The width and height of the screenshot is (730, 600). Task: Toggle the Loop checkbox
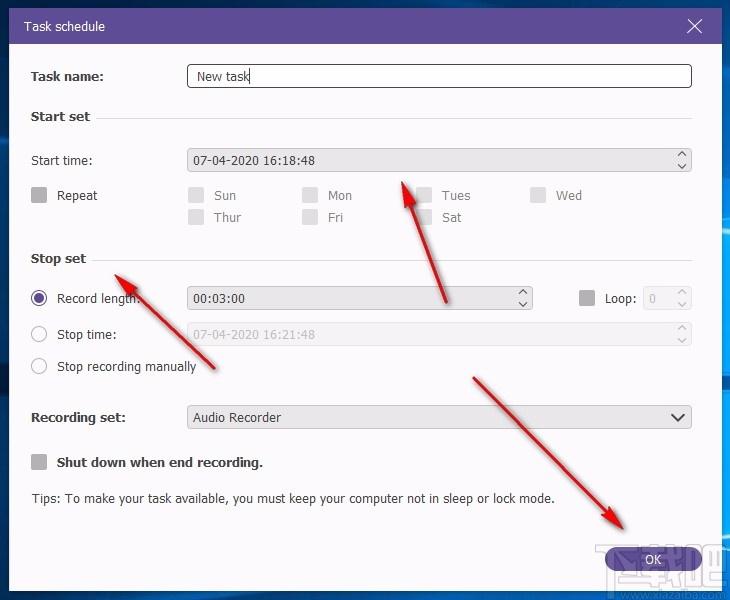(x=587, y=298)
